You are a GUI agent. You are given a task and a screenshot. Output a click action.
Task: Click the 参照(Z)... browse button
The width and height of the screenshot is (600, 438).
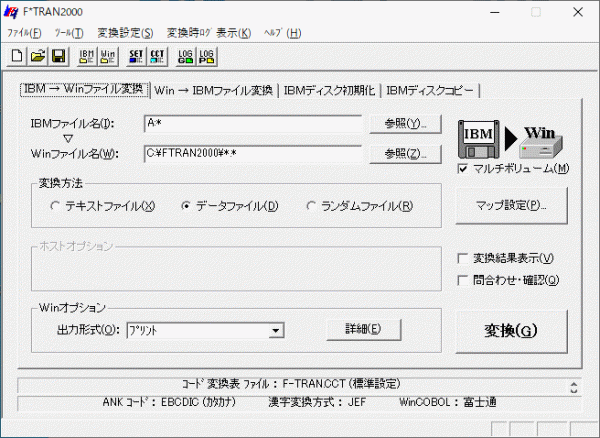tap(406, 154)
